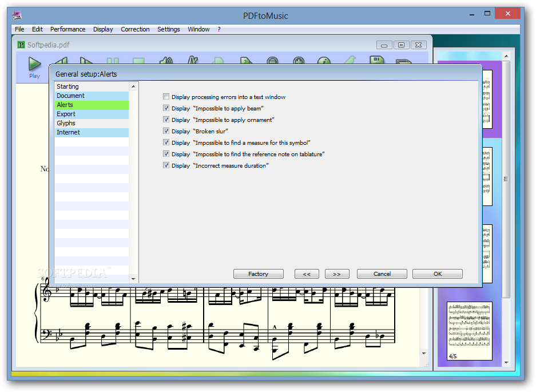The image size is (536, 392).
Task: Click the green Play button in toolbar
Action: [x=34, y=64]
